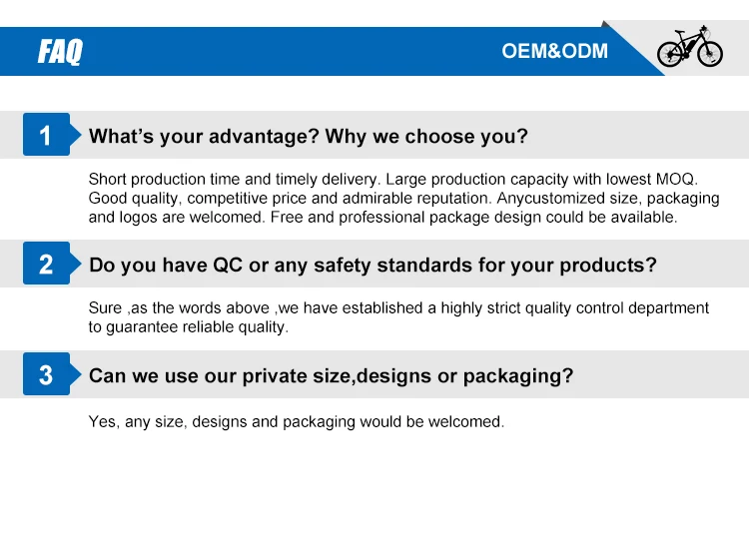This screenshot has height=560, width=749.
Task: Click the "to guarantee reliable quality" line
Action: pos(188,326)
